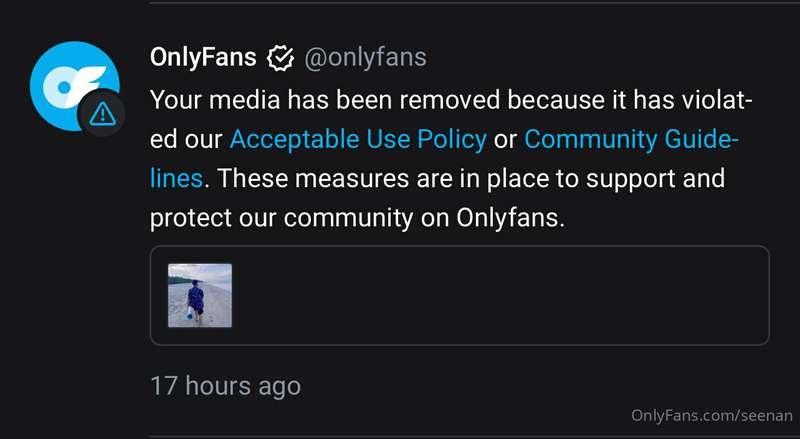Select the "Your media has been removed" text
Viewport: 800px width, 439px height.
coord(325,100)
